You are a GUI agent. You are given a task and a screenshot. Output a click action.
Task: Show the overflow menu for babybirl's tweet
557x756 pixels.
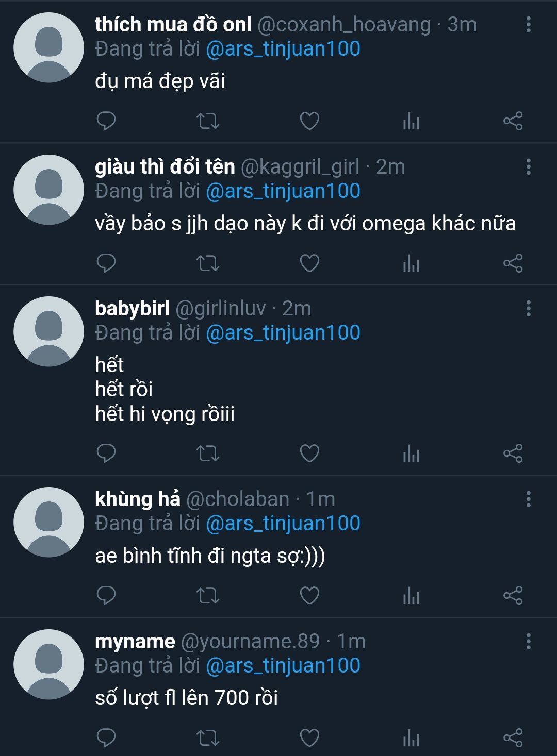[528, 309]
